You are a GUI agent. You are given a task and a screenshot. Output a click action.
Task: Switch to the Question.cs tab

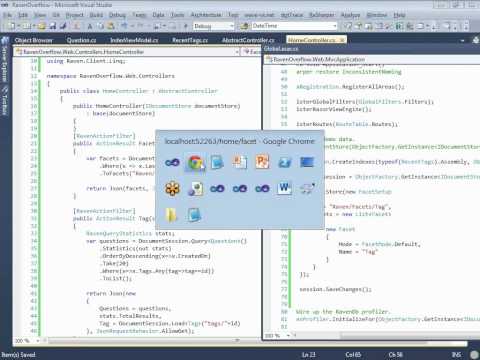(81, 40)
